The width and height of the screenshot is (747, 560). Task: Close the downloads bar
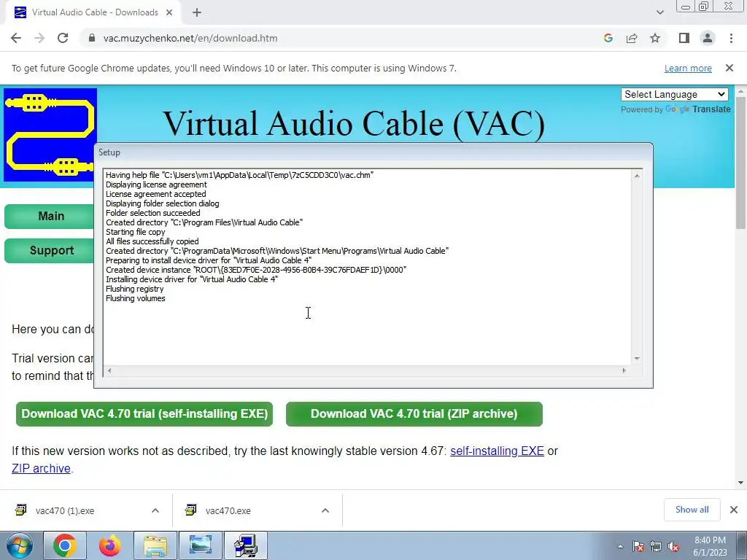coord(734,510)
